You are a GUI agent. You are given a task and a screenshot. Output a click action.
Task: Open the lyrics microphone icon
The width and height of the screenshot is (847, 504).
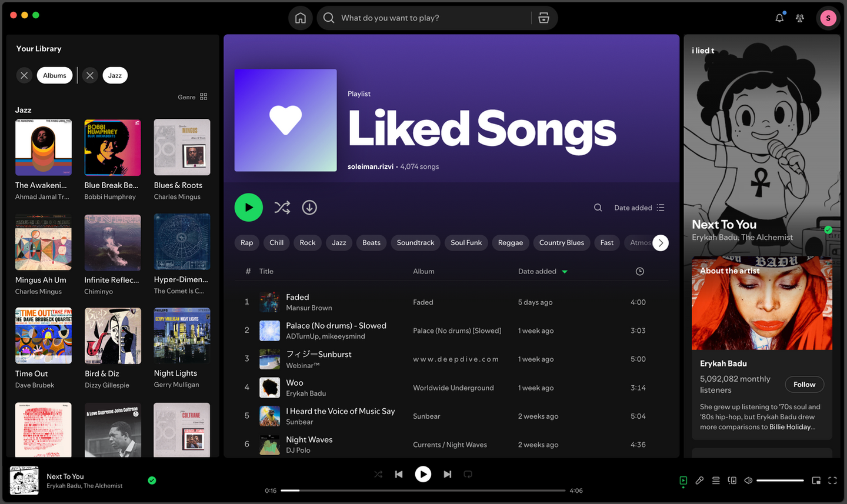pos(699,480)
